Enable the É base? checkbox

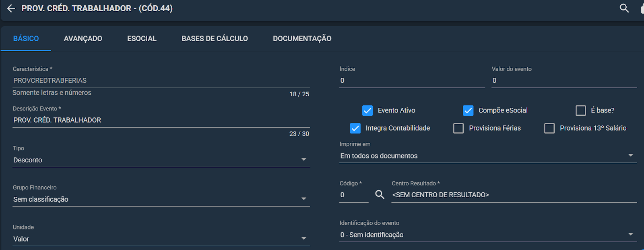coord(581,110)
